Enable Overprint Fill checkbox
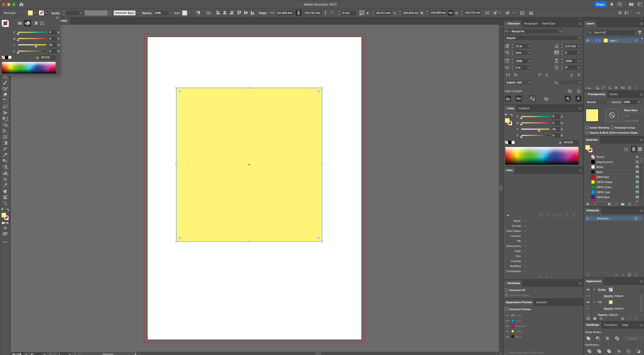 point(507,290)
